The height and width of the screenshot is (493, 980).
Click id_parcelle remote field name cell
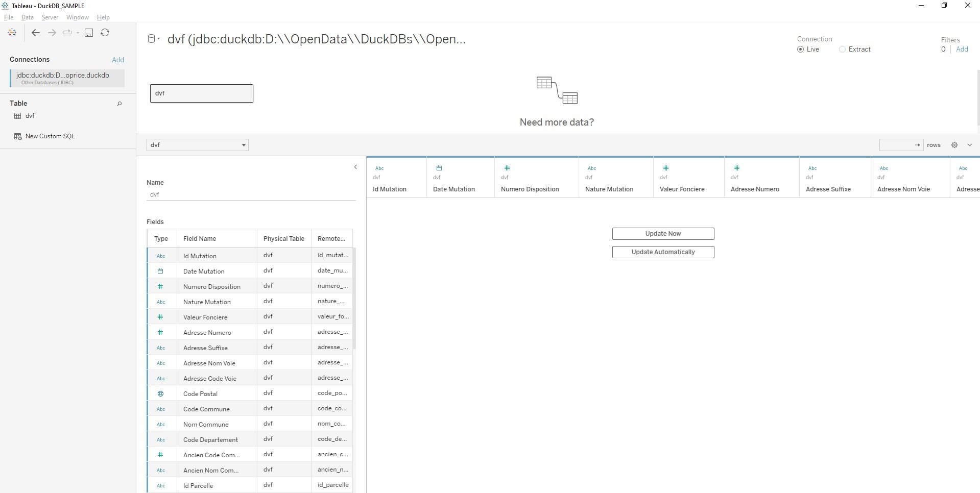pyautogui.click(x=333, y=485)
